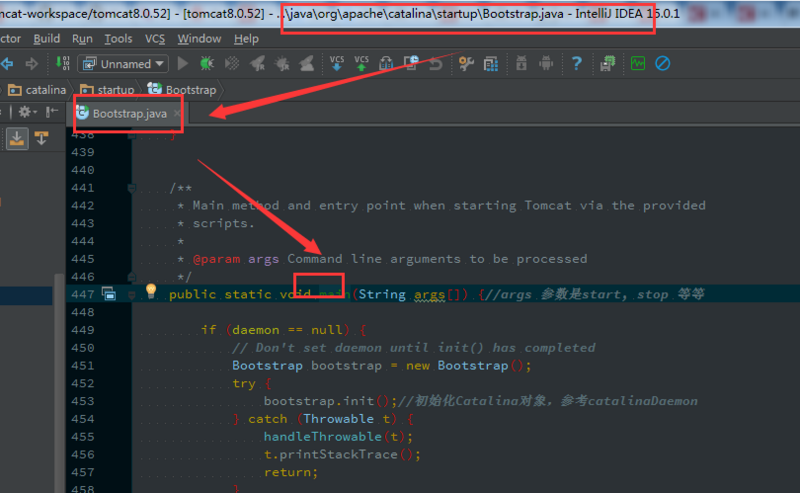Viewport: 800px width, 493px height.
Task: Click the orange arrow icon beside scroll-to-end
Action: pos(41,138)
